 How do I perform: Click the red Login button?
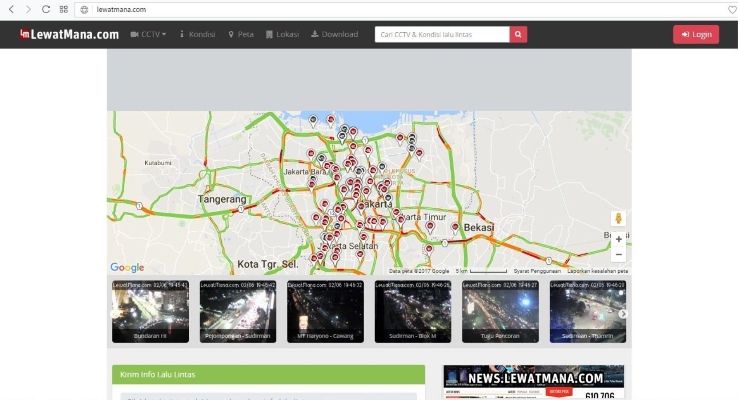pos(696,34)
